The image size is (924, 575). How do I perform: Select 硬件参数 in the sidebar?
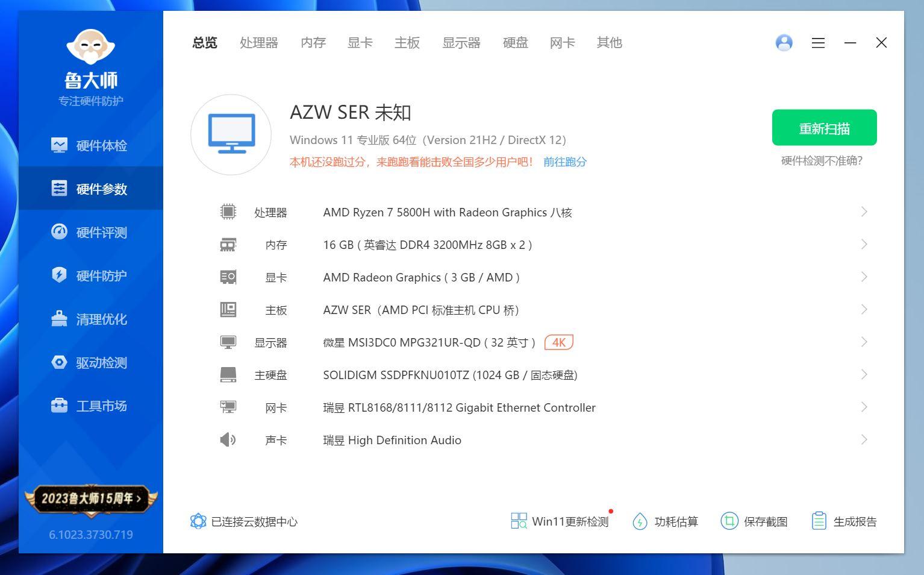90,189
